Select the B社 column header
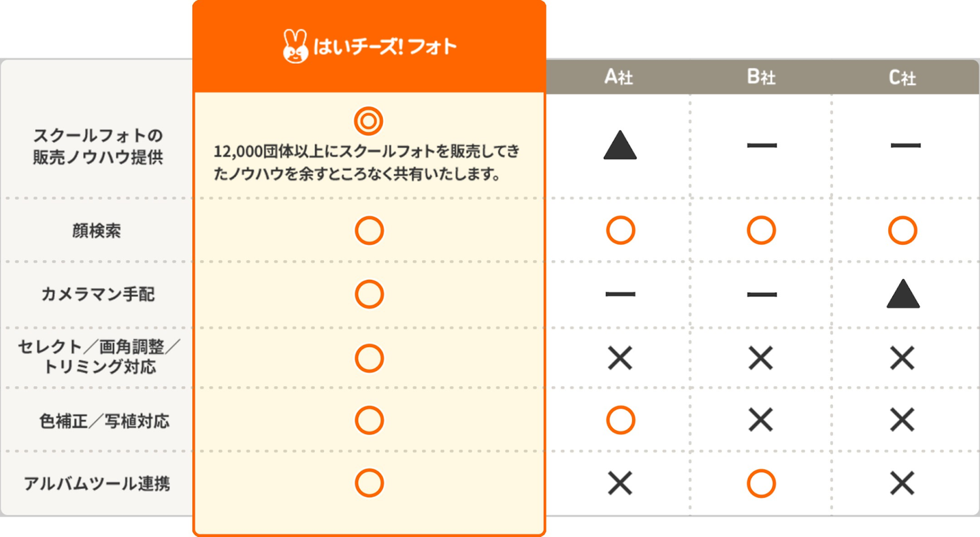This screenshot has height=537, width=980. (761, 78)
